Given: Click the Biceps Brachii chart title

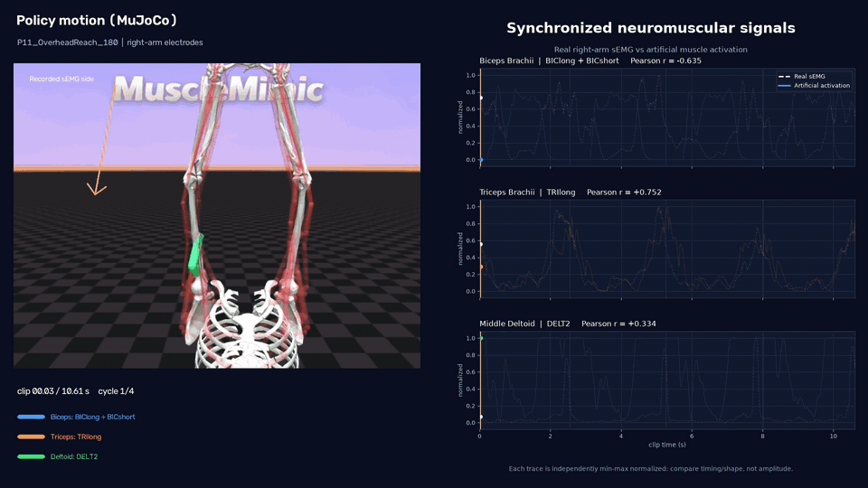Looking at the screenshot, I should point(549,61).
